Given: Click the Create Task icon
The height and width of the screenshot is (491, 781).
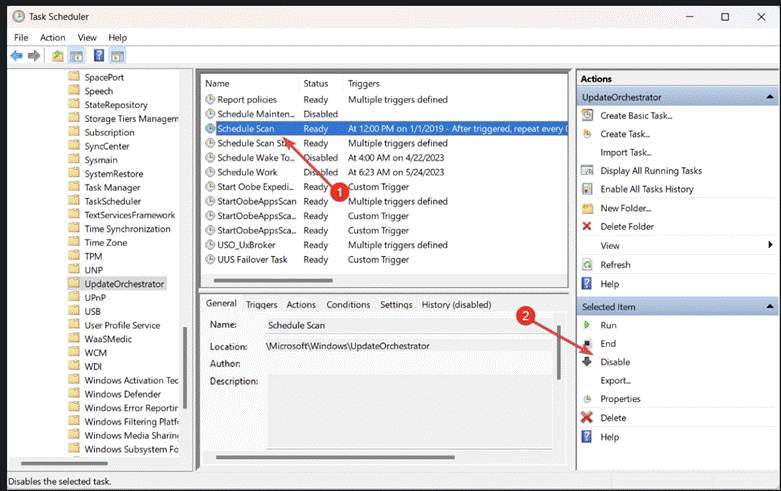Looking at the screenshot, I should (x=587, y=134).
